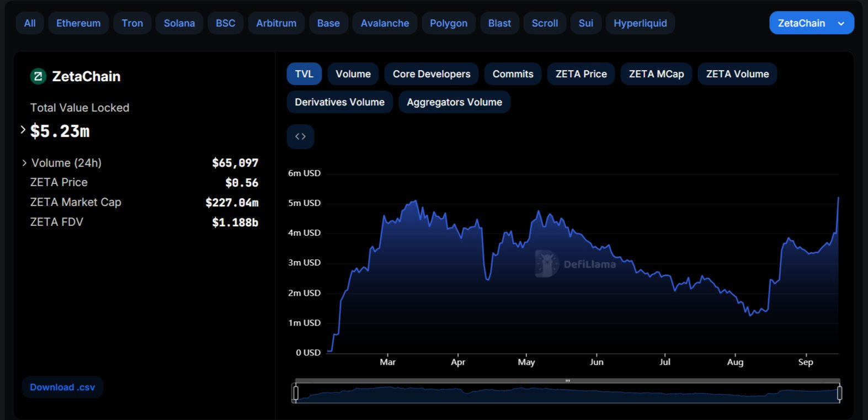Select the Polygon chain filter
This screenshot has height=420, width=868.
point(449,23)
